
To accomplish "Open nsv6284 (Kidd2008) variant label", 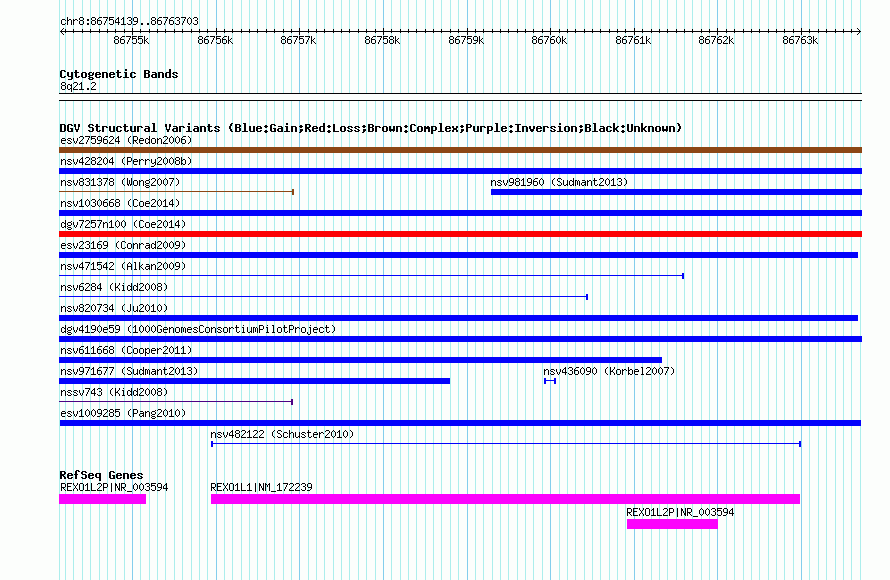I will point(114,287).
